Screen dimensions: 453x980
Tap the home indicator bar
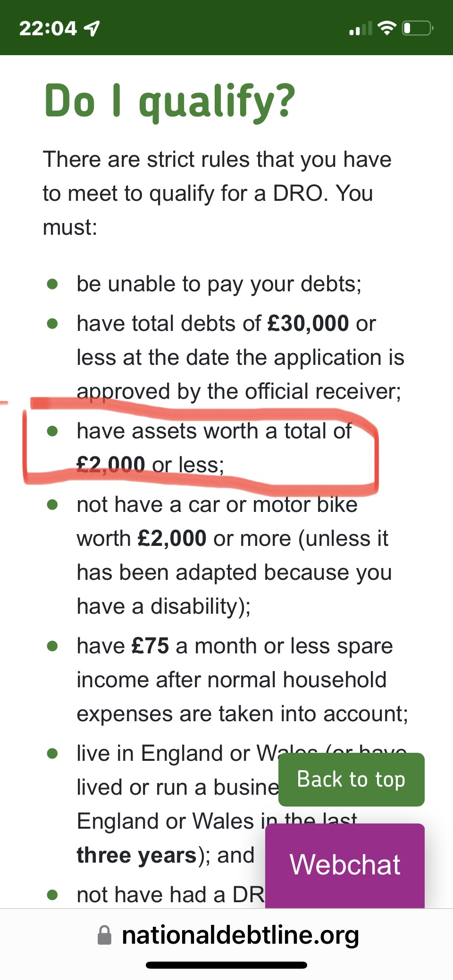coord(226,965)
